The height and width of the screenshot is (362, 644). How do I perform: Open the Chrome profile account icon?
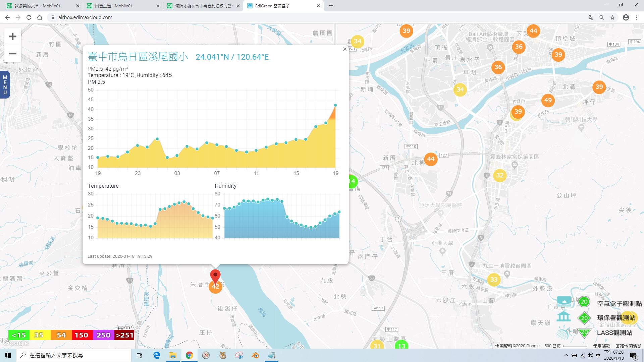(x=626, y=17)
